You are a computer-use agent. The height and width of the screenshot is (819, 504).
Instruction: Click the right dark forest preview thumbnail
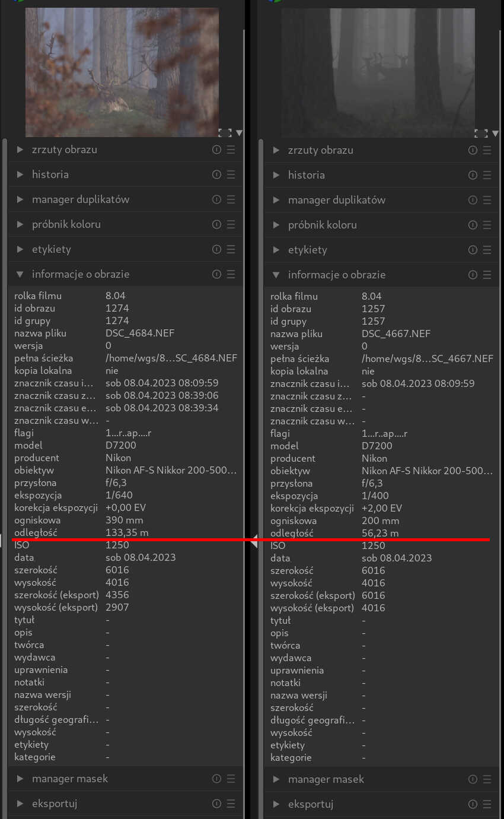click(378, 72)
